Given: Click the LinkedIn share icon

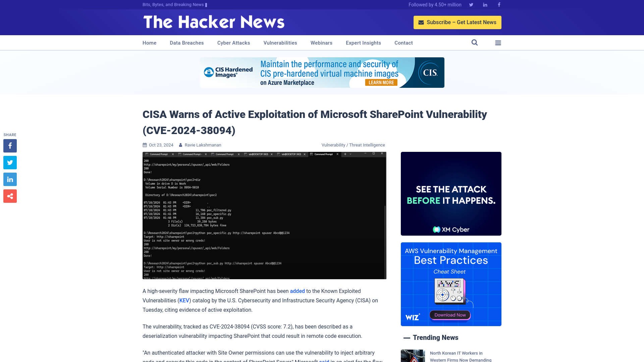Looking at the screenshot, I should (10, 179).
